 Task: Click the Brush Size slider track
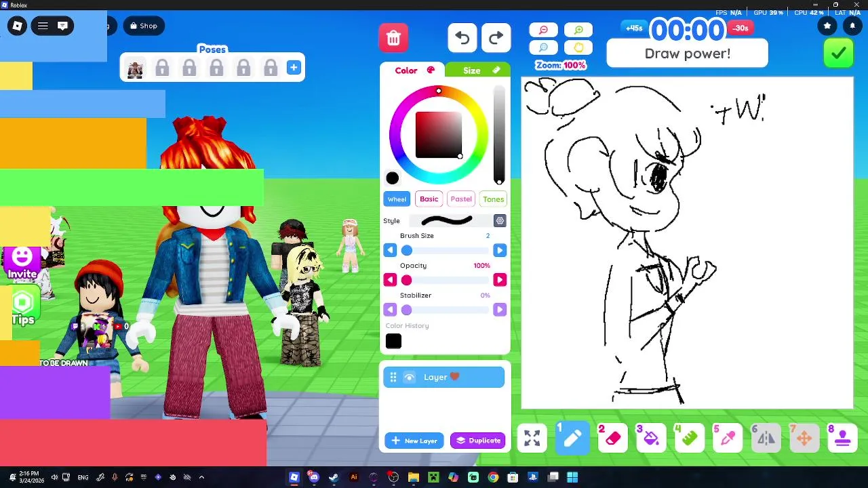pyautogui.click(x=445, y=251)
